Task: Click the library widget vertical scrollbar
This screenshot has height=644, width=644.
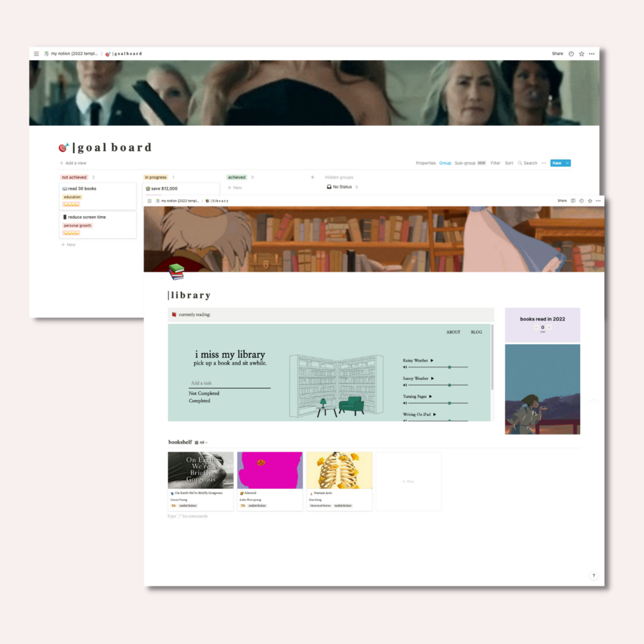Action: 492,358
